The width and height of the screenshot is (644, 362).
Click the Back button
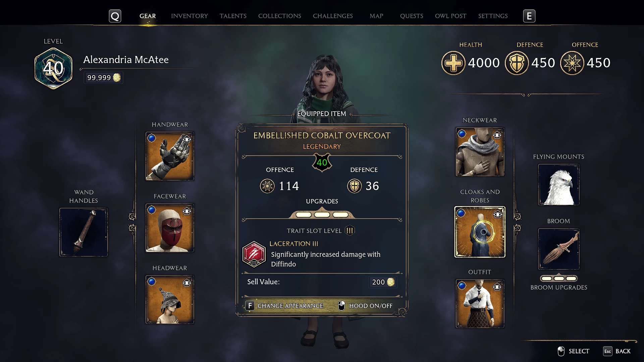point(617,351)
